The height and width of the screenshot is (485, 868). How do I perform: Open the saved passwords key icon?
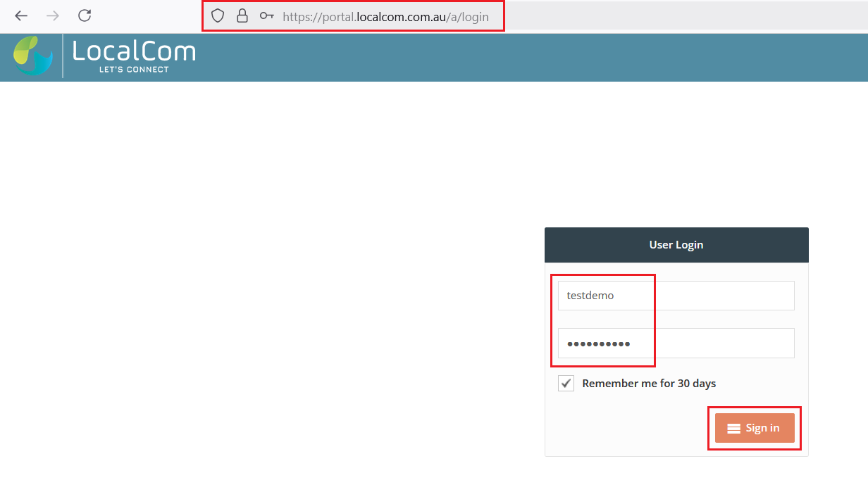(x=266, y=16)
